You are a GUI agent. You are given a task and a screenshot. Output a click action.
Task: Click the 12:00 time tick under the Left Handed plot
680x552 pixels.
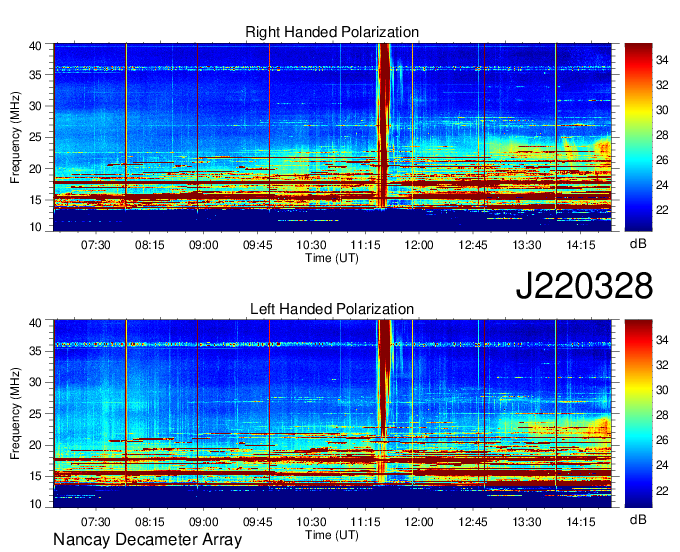pyautogui.click(x=419, y=521)
